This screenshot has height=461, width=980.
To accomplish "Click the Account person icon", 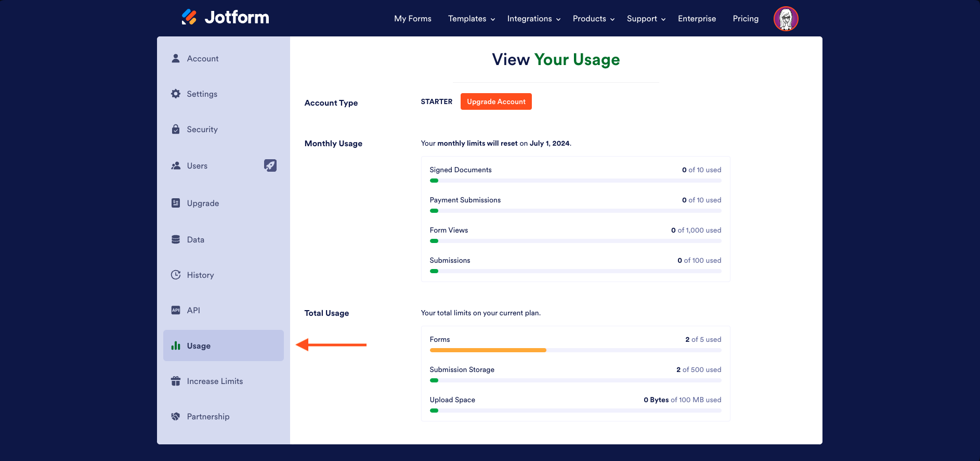I will 176,58.
